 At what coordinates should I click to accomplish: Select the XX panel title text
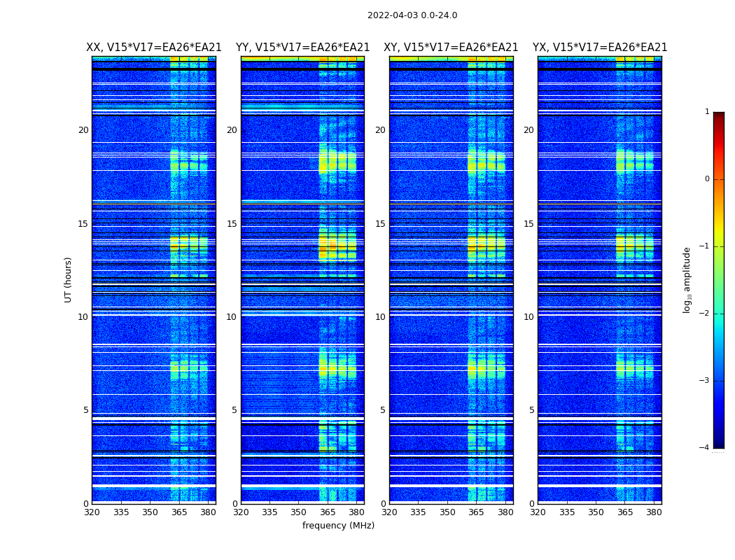coord(153,48)
